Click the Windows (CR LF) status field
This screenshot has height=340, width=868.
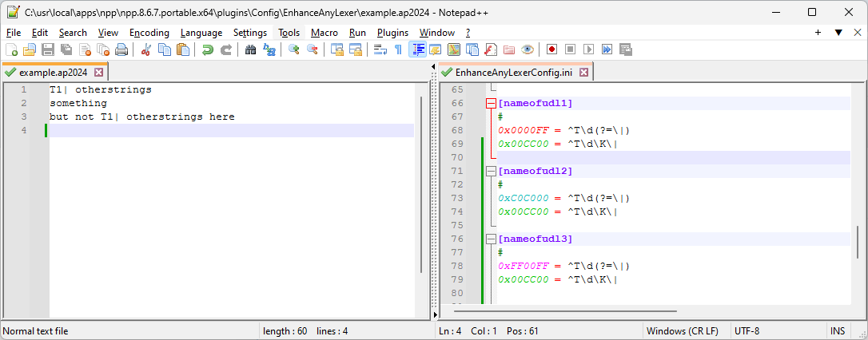click(x=687, y=331)
